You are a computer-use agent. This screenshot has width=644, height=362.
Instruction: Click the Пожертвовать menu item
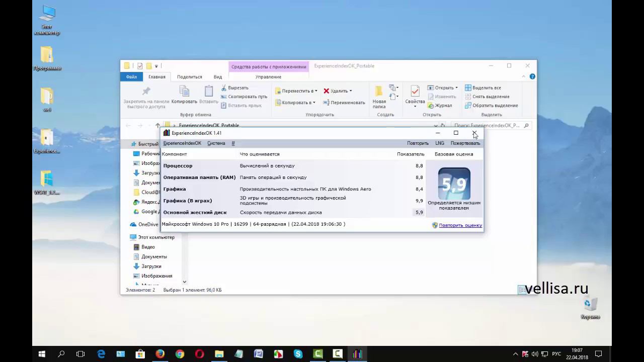[x=465, y=143]
